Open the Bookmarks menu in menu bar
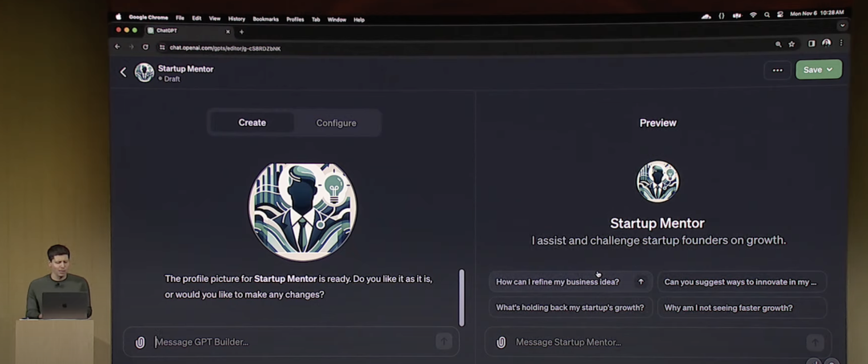 [x=265, y=19]
